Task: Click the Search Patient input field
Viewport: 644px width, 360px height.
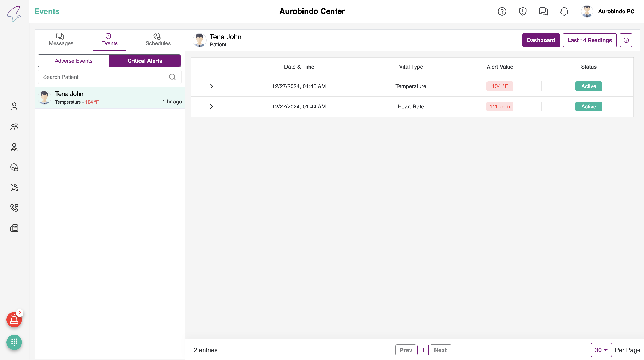Action: click(105, 77)
